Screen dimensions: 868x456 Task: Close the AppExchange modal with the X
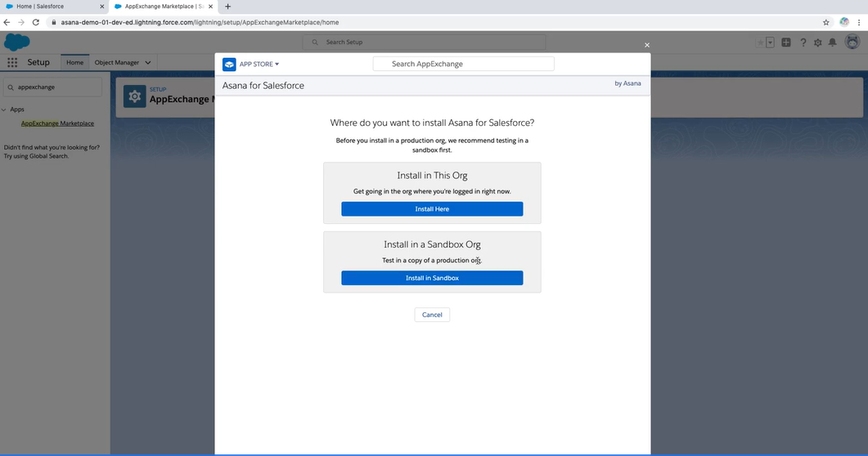click(x=646, y=45)
